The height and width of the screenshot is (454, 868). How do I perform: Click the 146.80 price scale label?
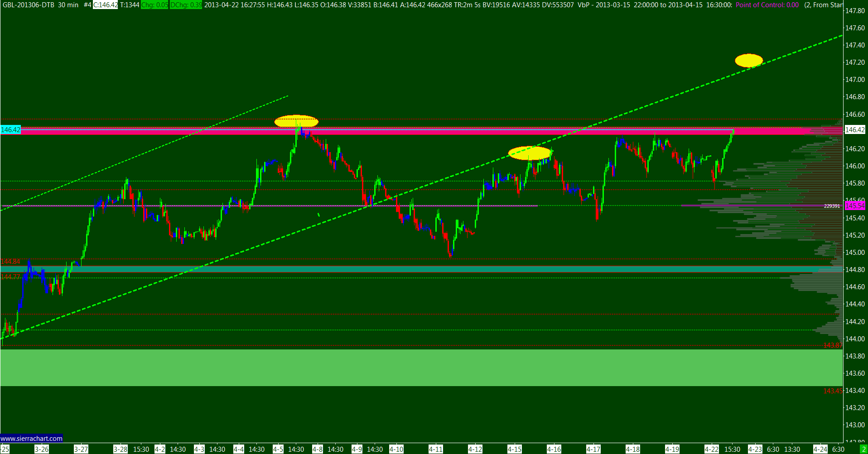coord(855,97)
